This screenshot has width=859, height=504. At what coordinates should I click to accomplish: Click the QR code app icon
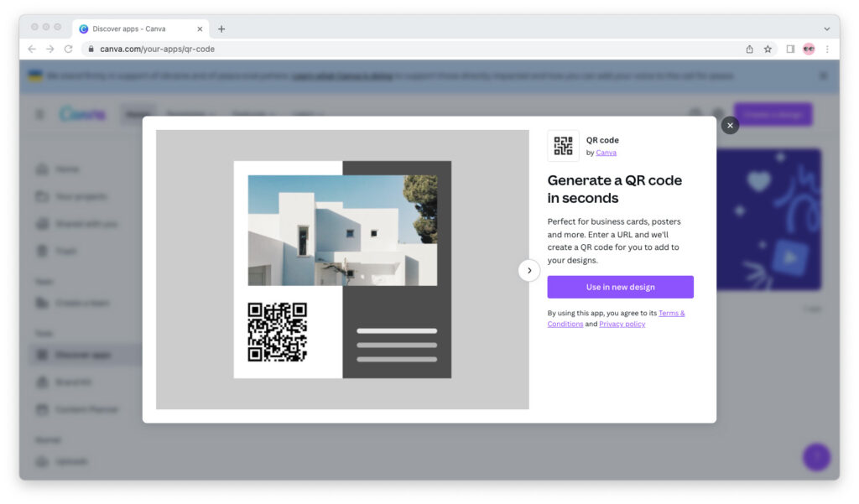pos(563,146)
